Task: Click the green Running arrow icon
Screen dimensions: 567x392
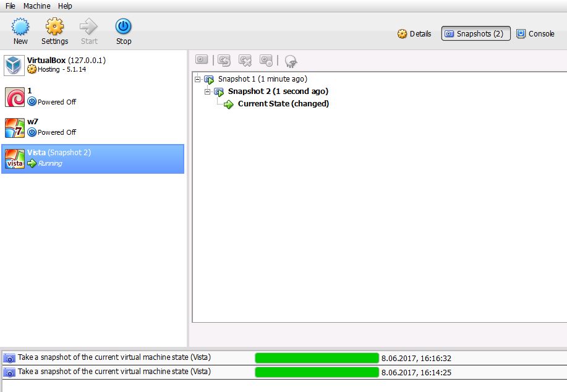Action: pos(32,163)
